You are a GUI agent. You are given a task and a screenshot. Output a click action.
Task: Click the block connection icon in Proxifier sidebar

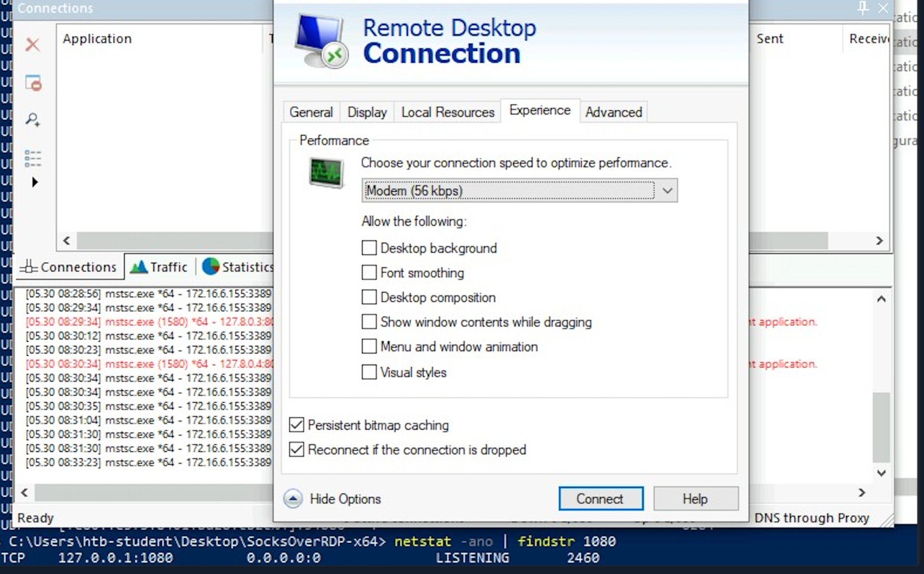33,83
